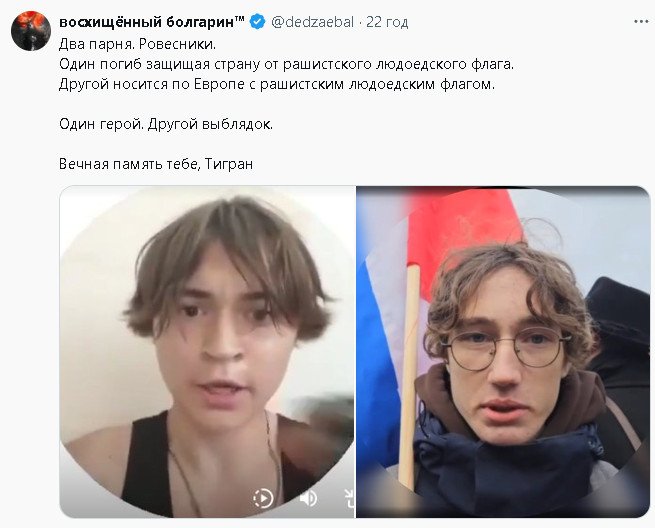655x528 pixels.
Task: Open the display name "восхищённый болгарин"
Action: pyautogui.click(x=147, y=22)
